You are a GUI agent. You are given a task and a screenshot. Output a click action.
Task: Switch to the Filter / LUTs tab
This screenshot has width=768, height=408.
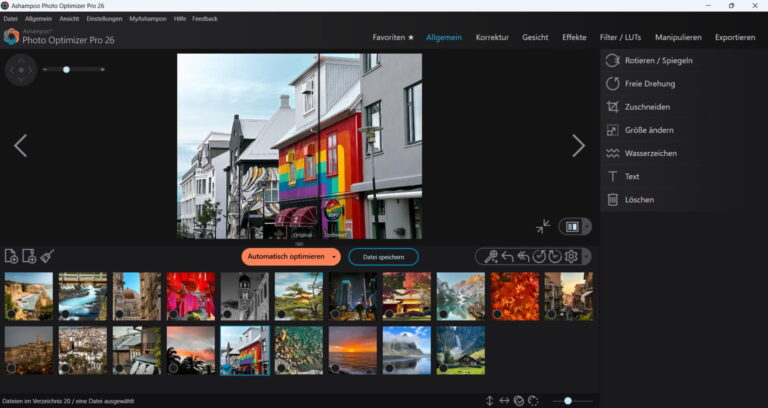click(620, 37)
